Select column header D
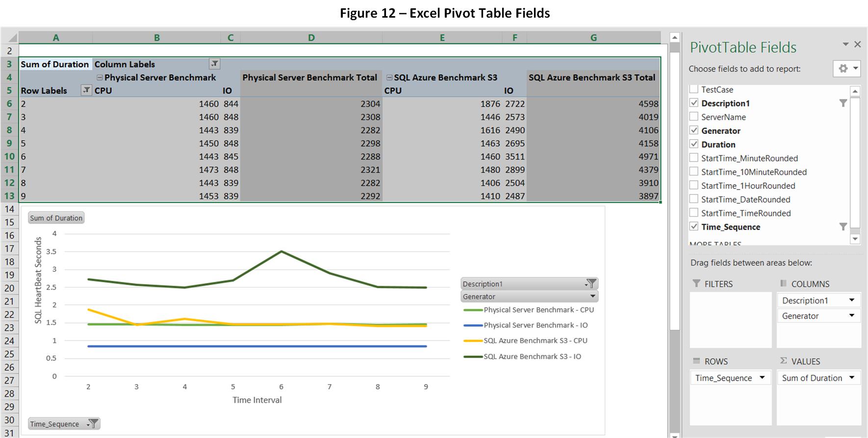Viewport: 868px width, 438px height. coord(311,38)
